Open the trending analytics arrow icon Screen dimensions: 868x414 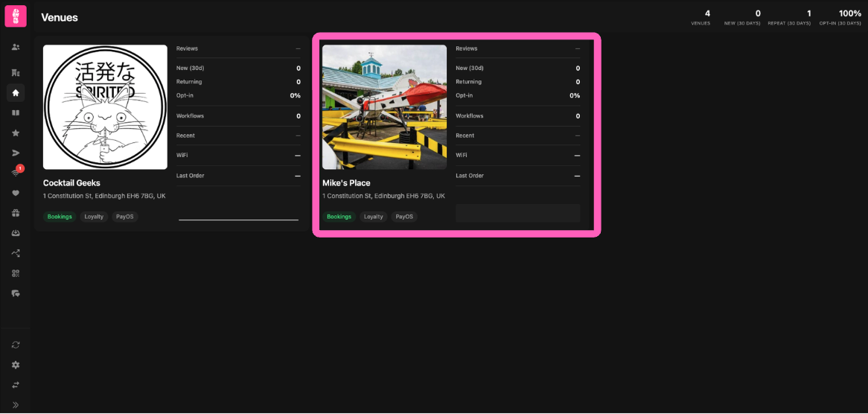[x=16, y=253]
